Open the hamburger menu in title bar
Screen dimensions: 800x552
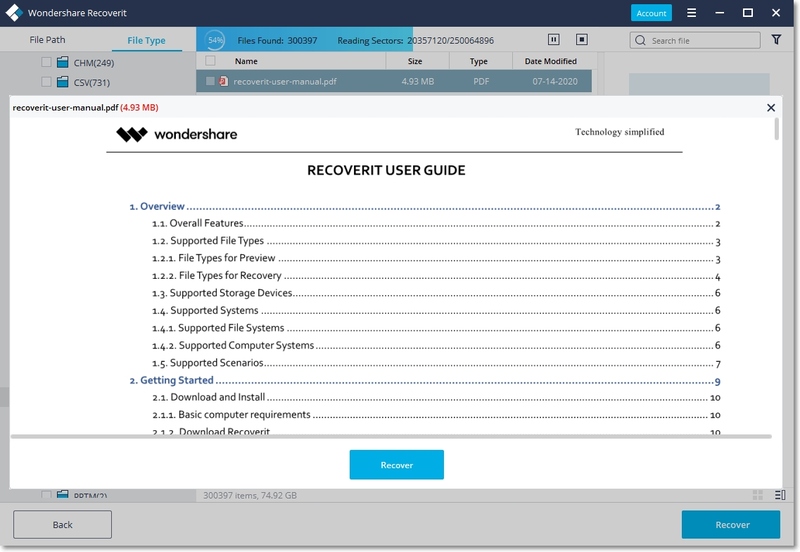pos(691,13)
